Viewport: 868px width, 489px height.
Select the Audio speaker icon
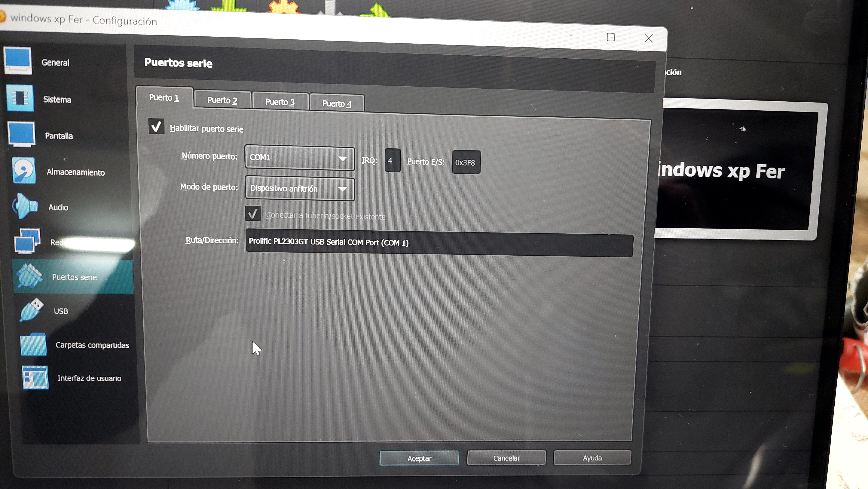pos(26,206)
